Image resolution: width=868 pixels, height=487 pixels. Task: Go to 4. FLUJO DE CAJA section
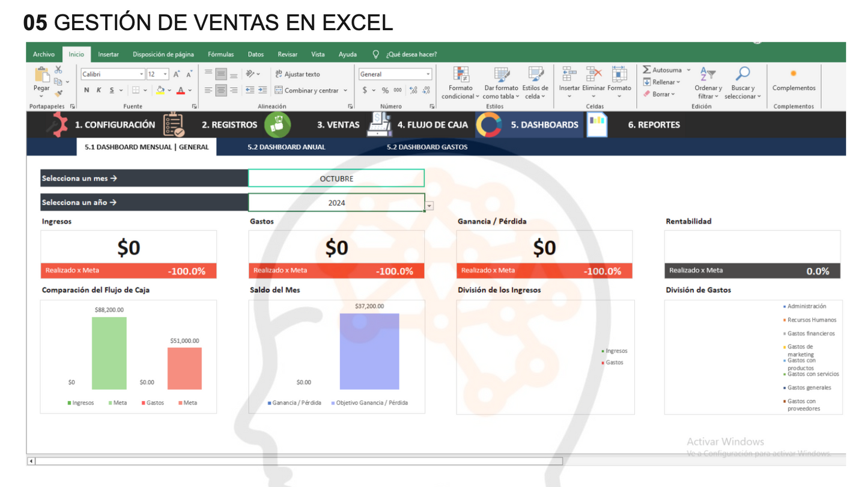tap(432, 124)
